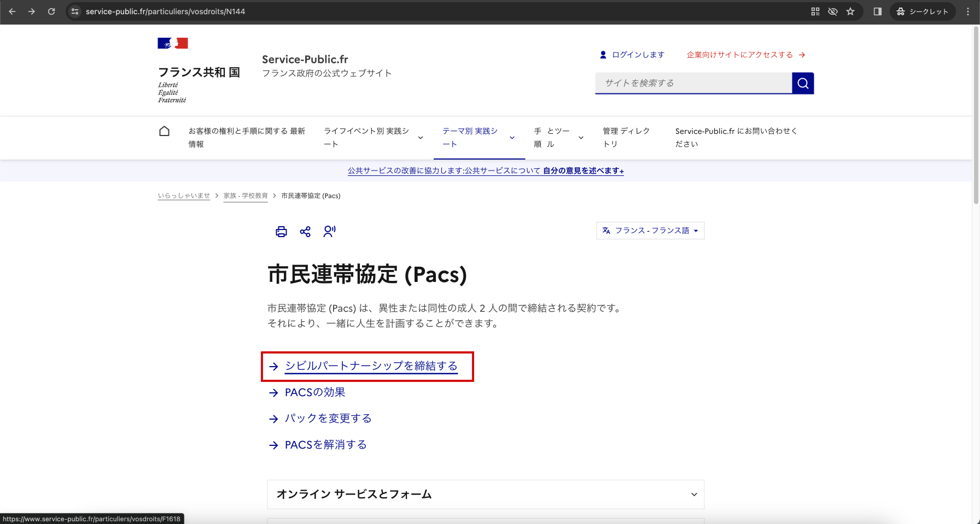This screenshot has height=524, width=980.
Task: Bookmark this page with star icon
Action: click(x=850, y=11)
